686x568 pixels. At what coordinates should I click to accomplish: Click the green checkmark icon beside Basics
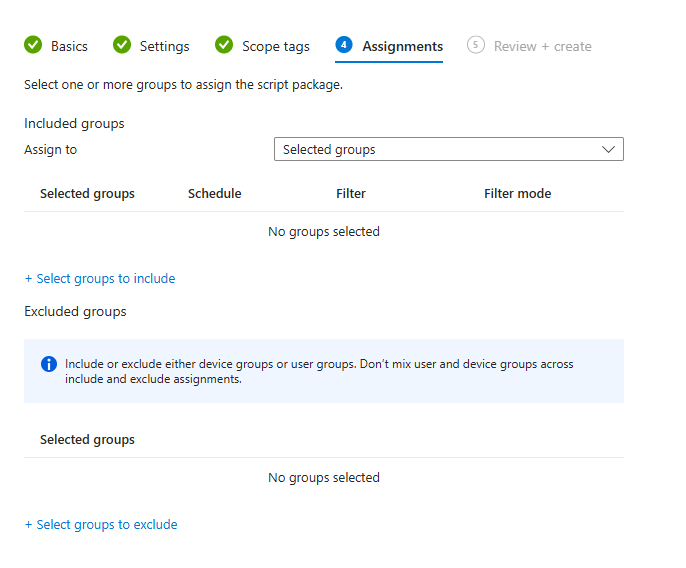click(33, 45)
